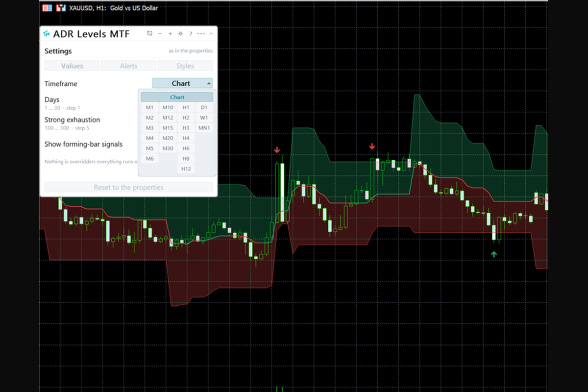Click the green up arrow signal on chart

494,254
